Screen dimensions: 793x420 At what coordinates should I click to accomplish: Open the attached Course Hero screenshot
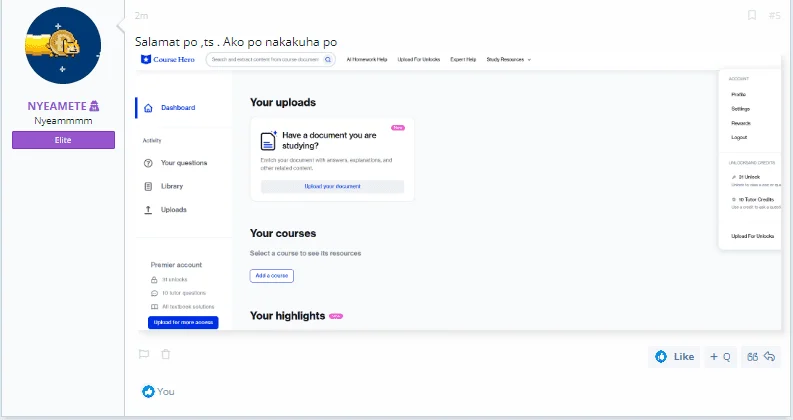[x=459, y=191]
